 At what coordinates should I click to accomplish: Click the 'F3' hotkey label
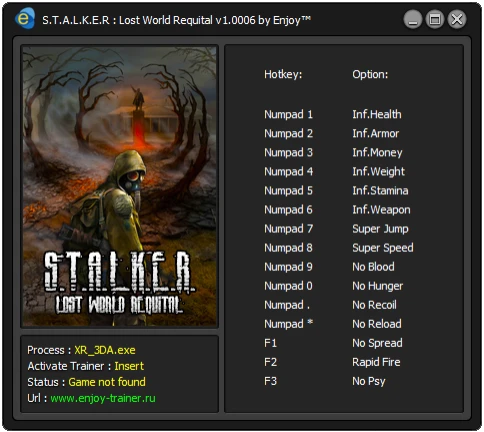point(270,381)
